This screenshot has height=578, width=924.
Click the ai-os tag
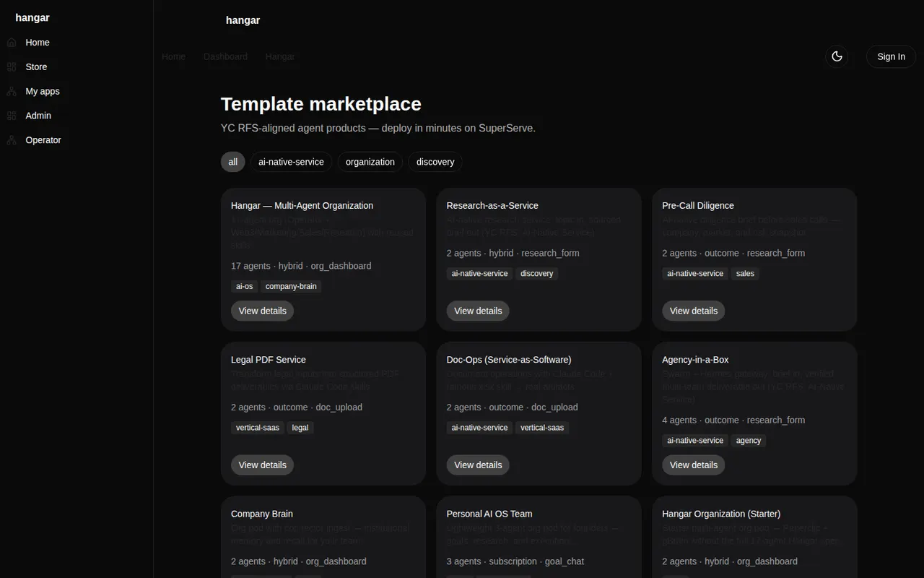[x=245, y=286]
